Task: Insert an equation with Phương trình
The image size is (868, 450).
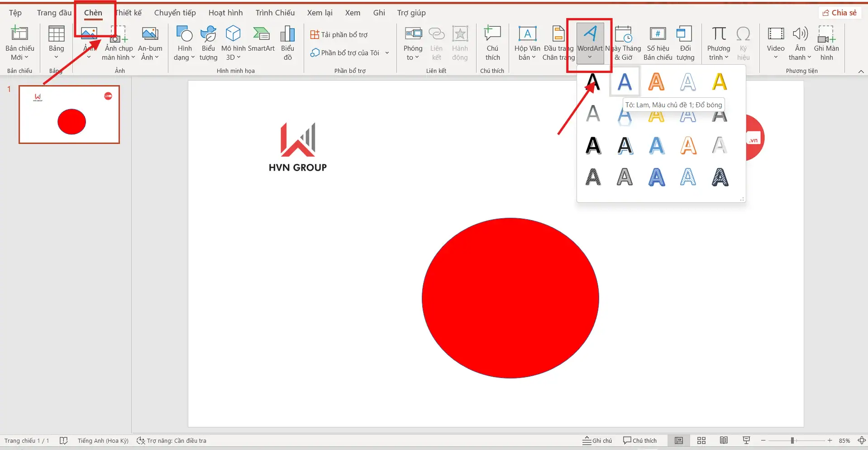Action: pyautogui.click(x=718, y=43)
